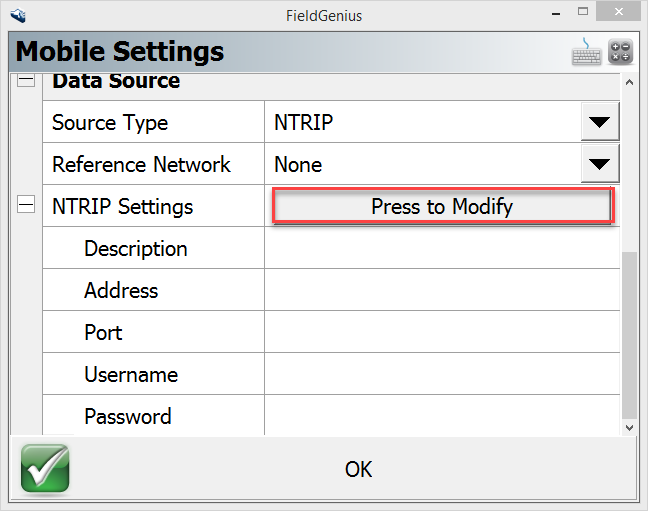The image size is (648, 511).
Task: Open the Source Type dropdown arrow
Action: click(599, 123)
